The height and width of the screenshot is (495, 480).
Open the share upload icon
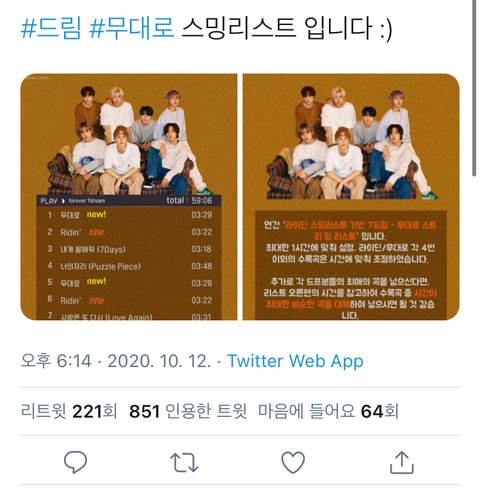[402, 462]
